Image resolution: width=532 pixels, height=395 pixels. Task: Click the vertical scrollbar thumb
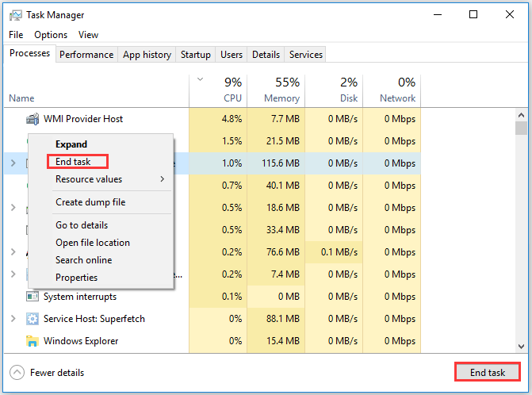[x=521, y=128]
